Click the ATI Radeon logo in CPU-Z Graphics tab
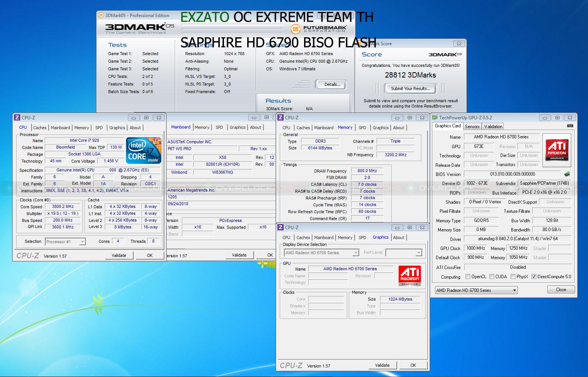The image size is (588, 377). (x=410, y=276)
